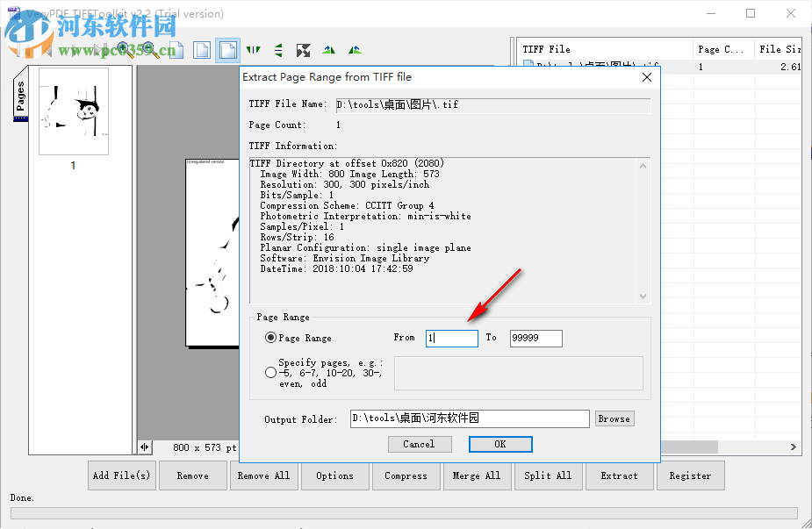The width and height of the screenshot is (812, 529).
Task: Click the page thumbnail expander arrow at panel bottom
Action: coord(145,447)
